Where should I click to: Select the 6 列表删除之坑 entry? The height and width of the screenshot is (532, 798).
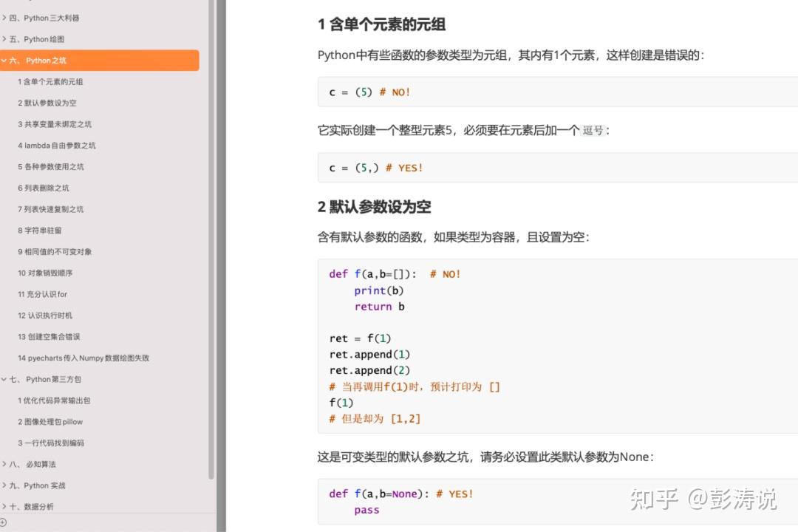click(x=43, y=188)
